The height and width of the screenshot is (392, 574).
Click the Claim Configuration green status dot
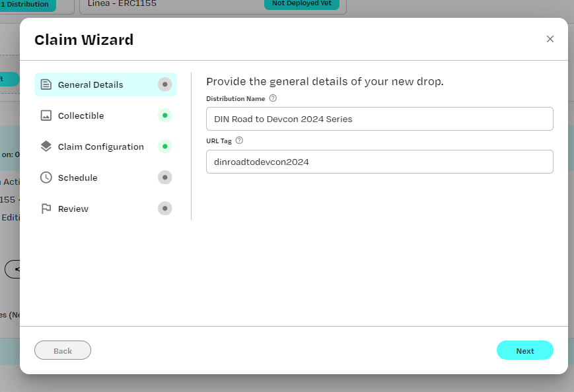[x=164, y=147]
